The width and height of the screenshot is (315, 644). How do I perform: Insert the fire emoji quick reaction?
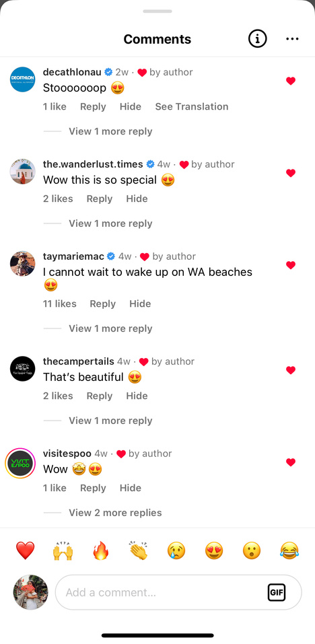(x=100, y=550)
